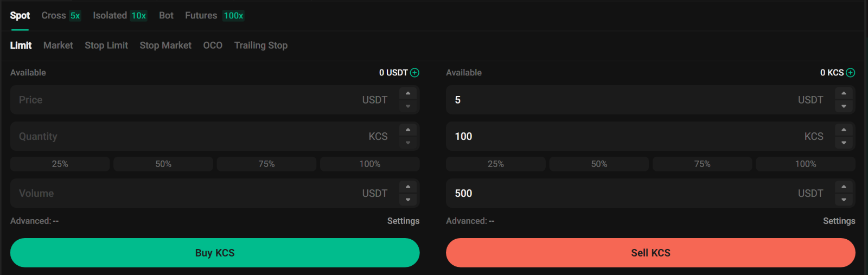The width and height of the screenshot is (868, 275).
Task: Select the Trailing Stop order type
Action: pyautogui.click(x=261, y=46)
